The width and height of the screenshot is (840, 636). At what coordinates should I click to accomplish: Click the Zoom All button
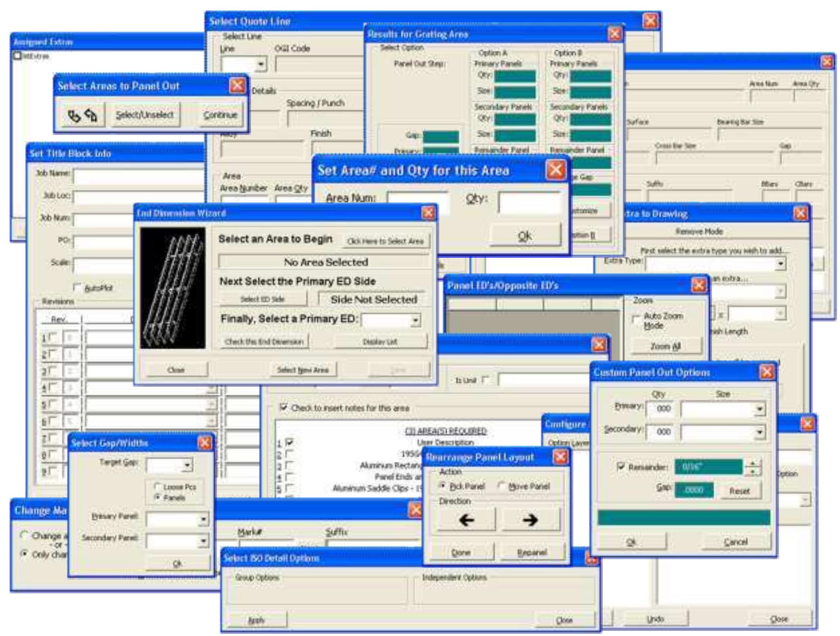[665, 346]
